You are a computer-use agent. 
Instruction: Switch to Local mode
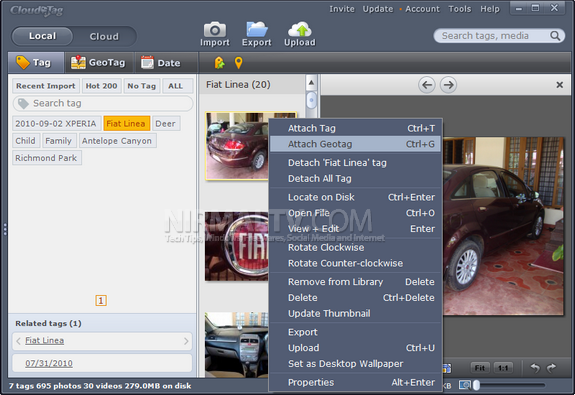[43, 36]
